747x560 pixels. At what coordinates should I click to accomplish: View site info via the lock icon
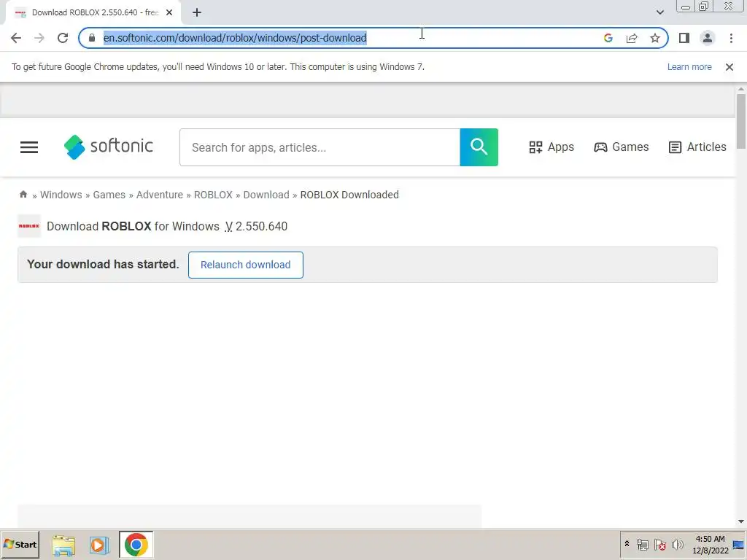(92, 38)
